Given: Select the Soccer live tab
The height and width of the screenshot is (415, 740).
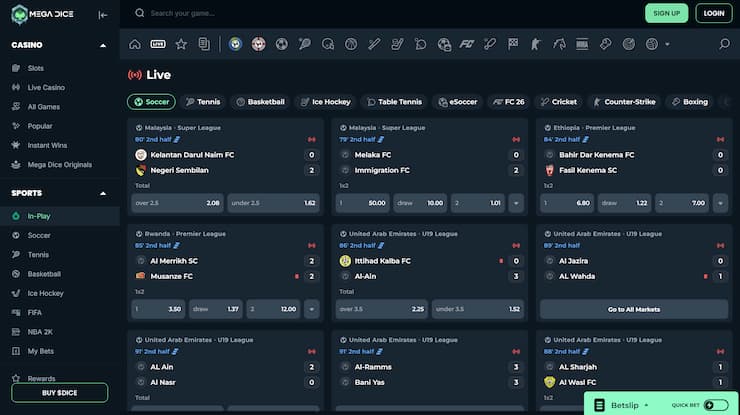Looking at the screenshot, I should [151, 102].
